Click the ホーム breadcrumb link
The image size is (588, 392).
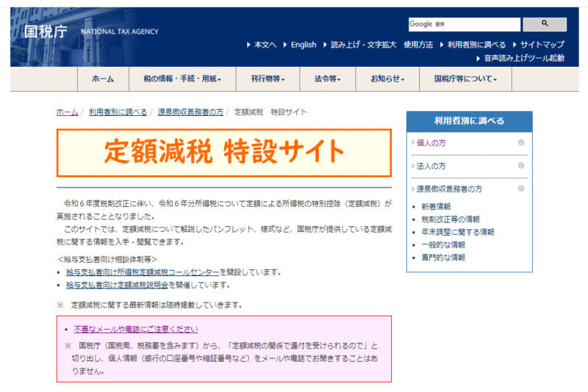click(x=67, y=112)
